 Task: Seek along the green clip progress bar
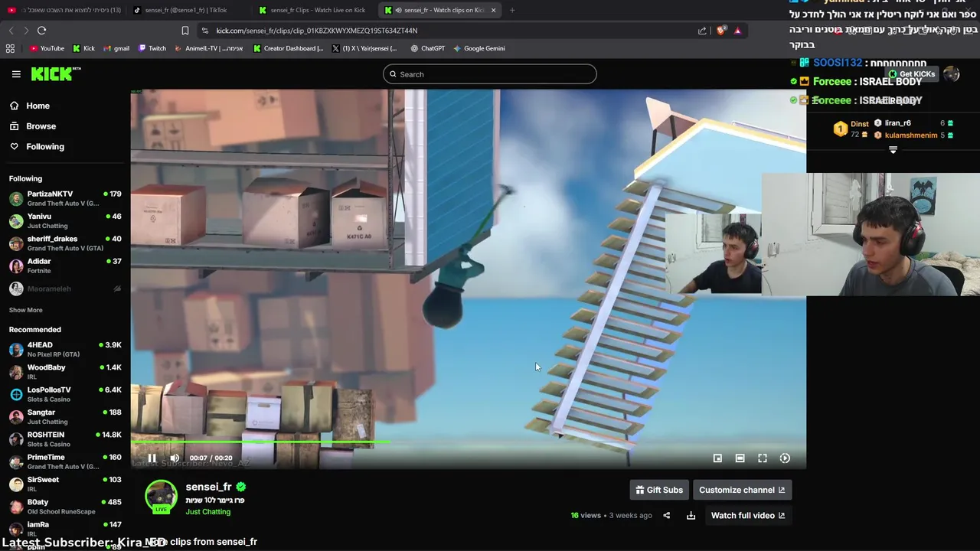[x=468, y=442]
